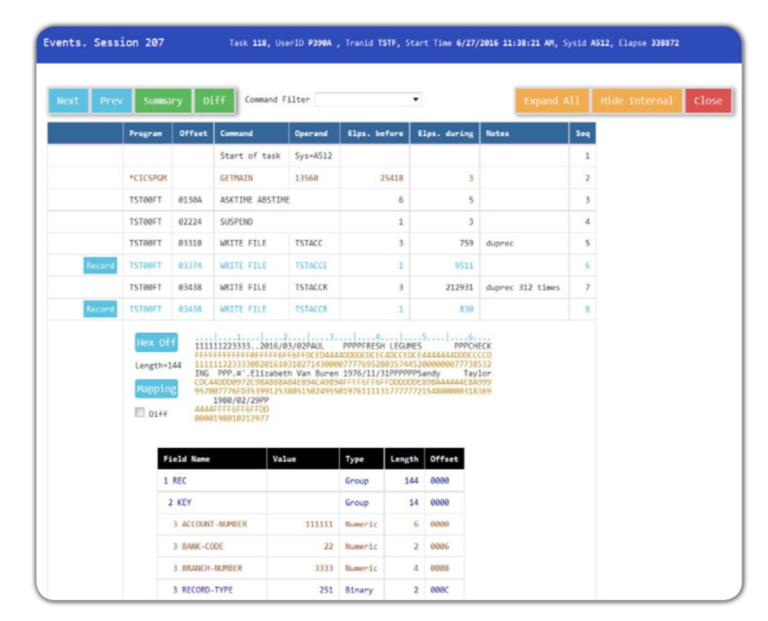Click the Seq column header
Screen dimensions: 768x621
[x=582, y=133]
